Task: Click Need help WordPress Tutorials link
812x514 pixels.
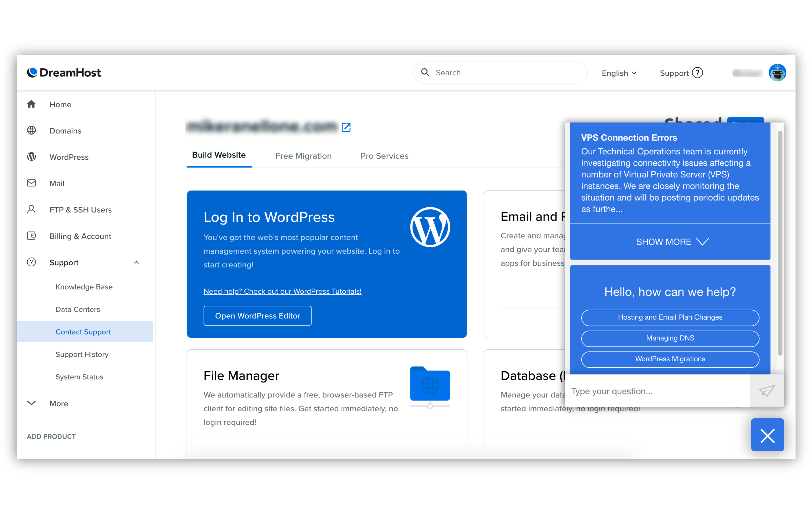Action: (x=283, y=291)
